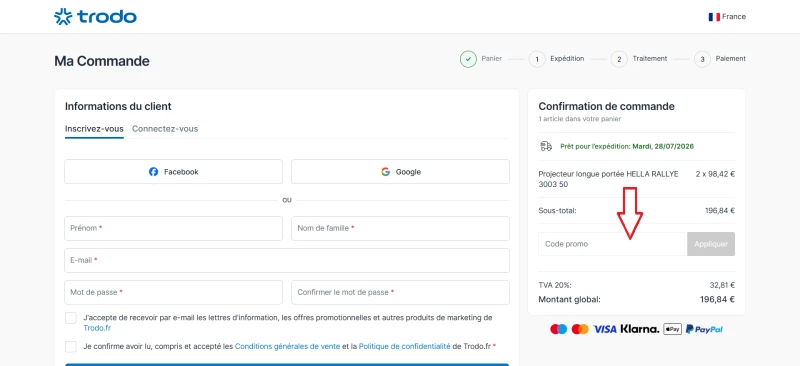The height and width of the screenshot is (366, 800).
Task: Click the green Panier checkmark step icon
Action: click(x=468, y=59)
